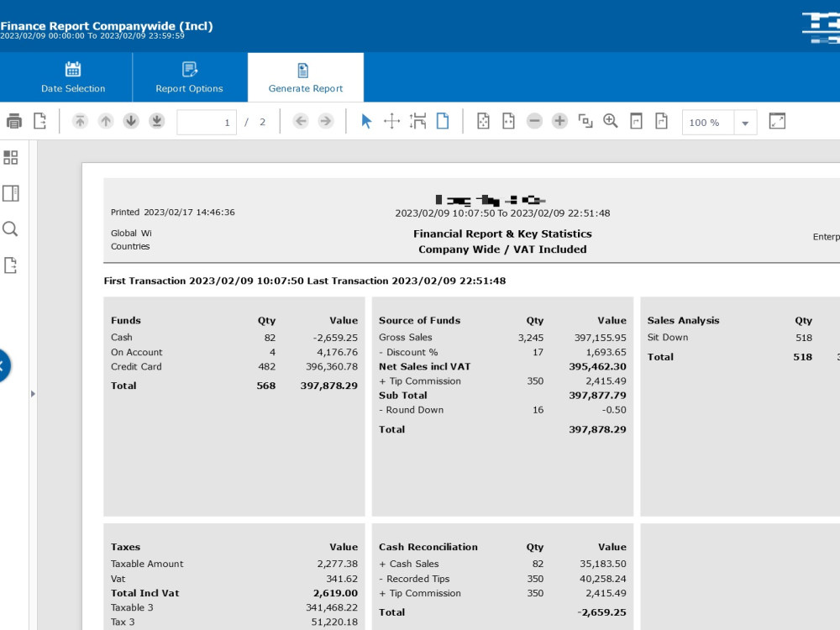The image size is (840, 630).
Task: Select the pointer selection tool
Action: point(366,122)
